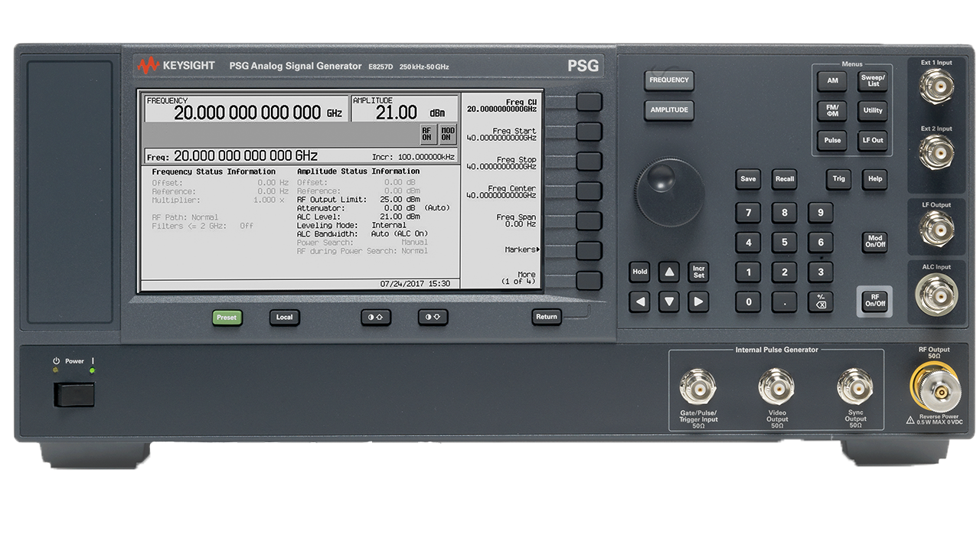Open the Utility menu
This screenshot has width=980, height=551.
[872, 110]
